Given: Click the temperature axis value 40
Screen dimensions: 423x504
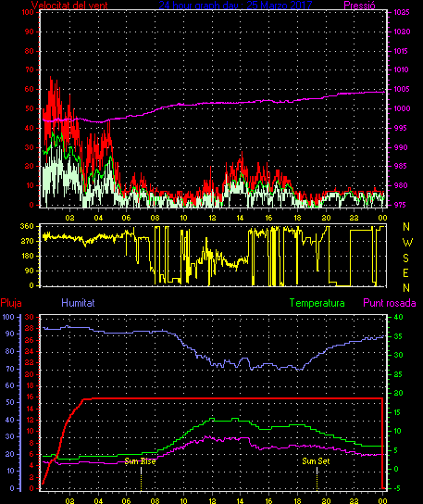Looking at the screenshot, I should [398, 317].
